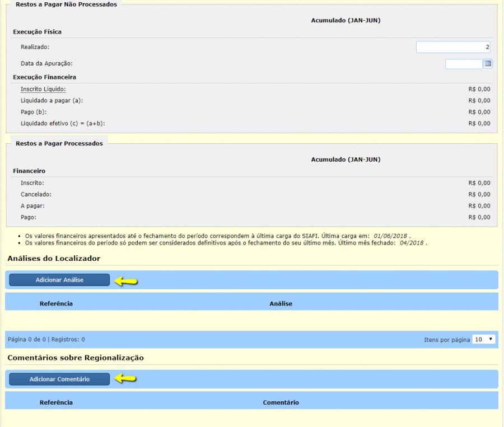Click the Adicionar Comentário button
The height and width of the screenshot is (427, 504).
coord(59,379)
